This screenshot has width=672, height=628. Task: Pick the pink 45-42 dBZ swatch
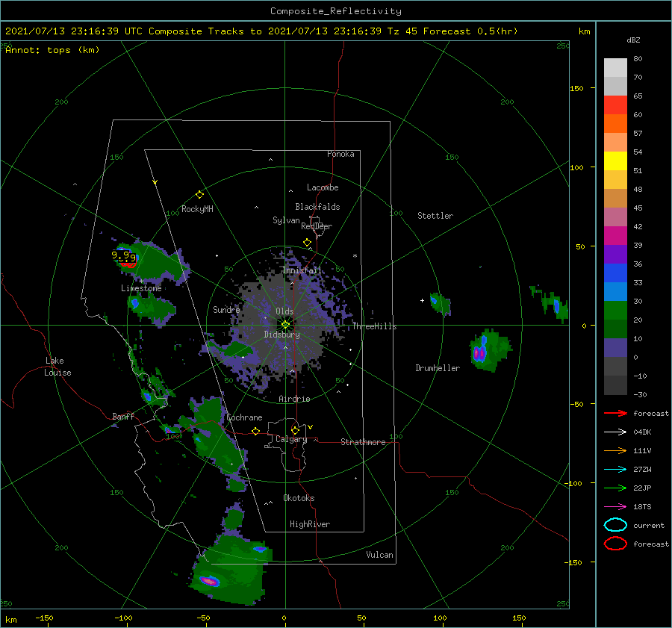tap(615, 217)
